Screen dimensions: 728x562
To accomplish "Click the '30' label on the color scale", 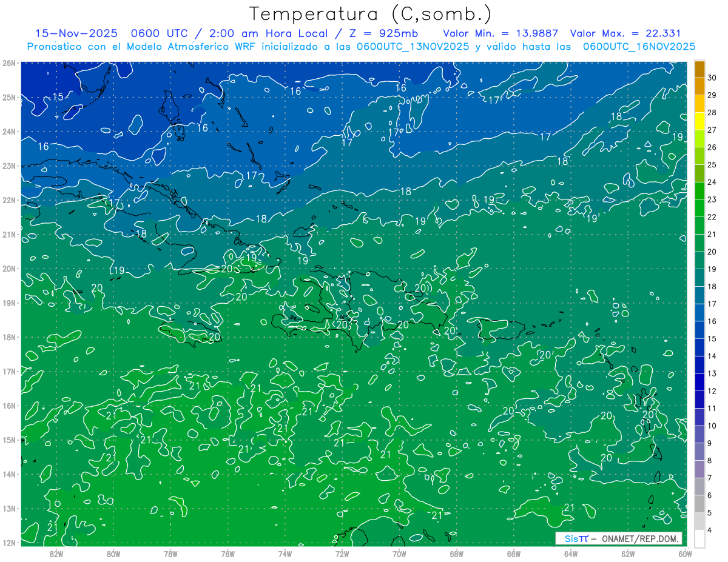I will tap(712, 78).
